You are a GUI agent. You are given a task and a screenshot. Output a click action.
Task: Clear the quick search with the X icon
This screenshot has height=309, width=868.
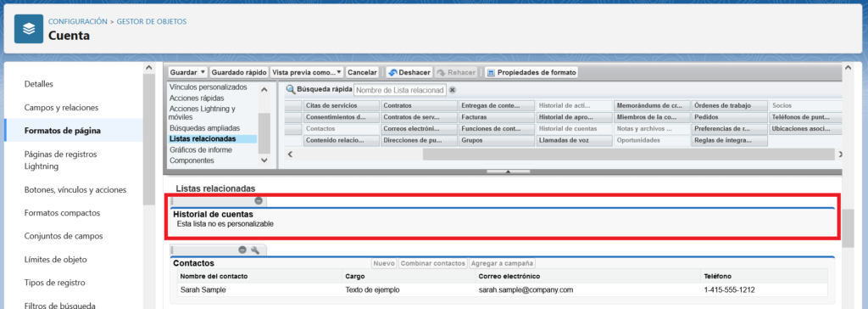453,90
